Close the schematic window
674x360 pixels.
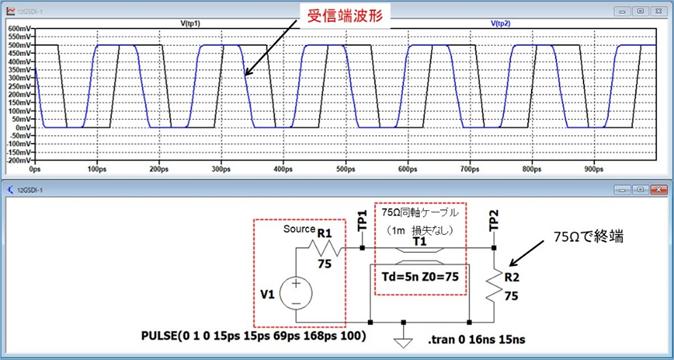659,189
